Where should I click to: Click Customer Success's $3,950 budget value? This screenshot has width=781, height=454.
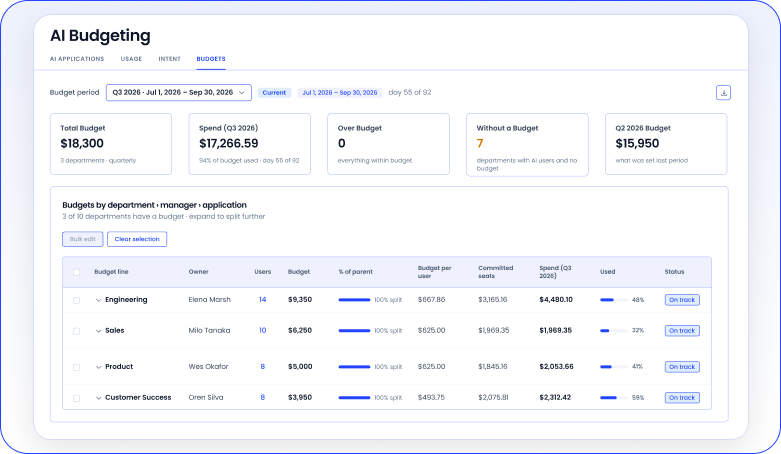(300, 398)
